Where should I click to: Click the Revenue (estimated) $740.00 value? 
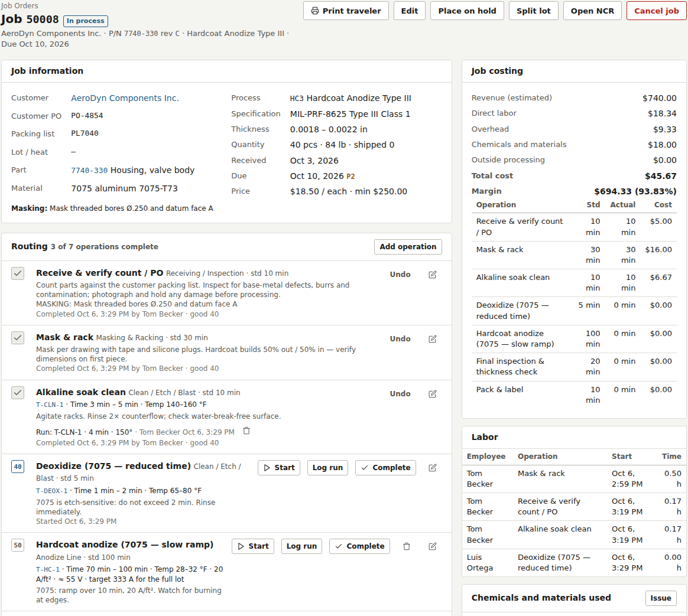[660, 98]
